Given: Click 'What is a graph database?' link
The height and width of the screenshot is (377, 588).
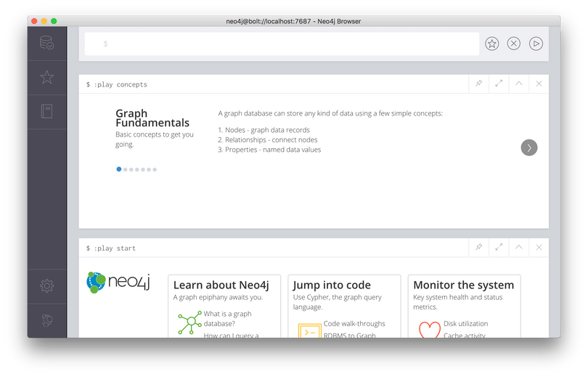Looking at the screenshot, I should [x=228, y=318].
